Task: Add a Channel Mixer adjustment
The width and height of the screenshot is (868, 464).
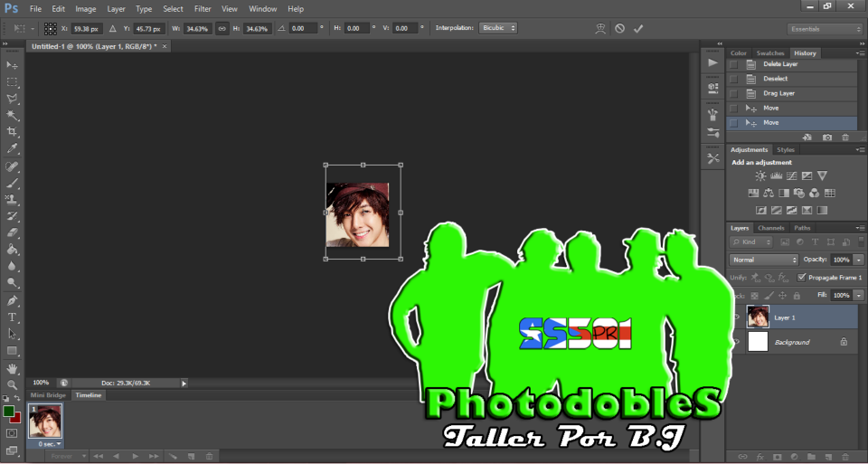Action: click(815, 194)
